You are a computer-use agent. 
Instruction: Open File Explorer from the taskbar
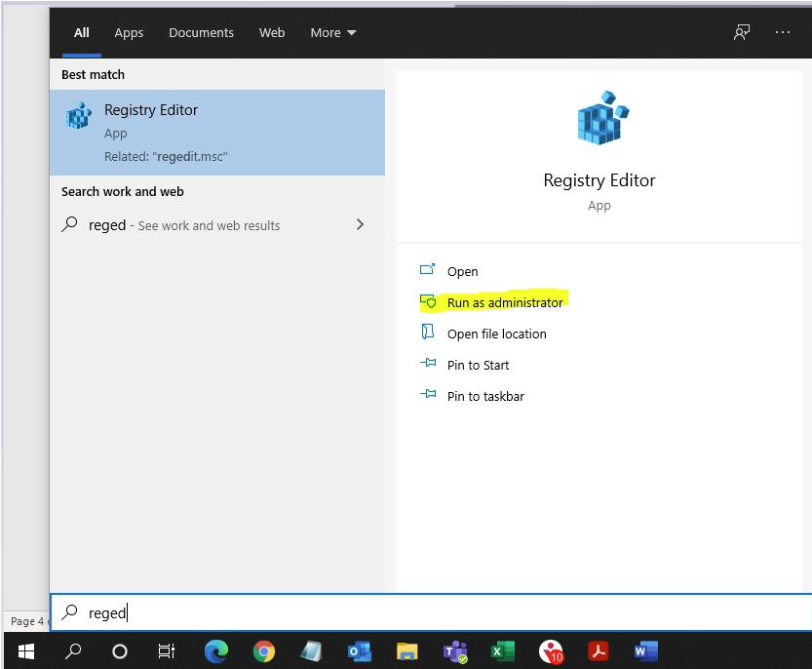pos(406,650)
